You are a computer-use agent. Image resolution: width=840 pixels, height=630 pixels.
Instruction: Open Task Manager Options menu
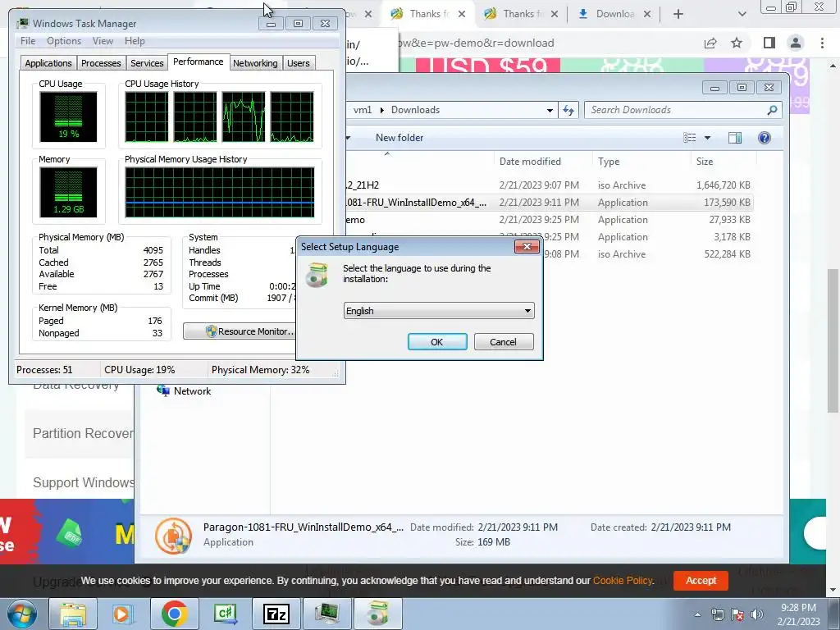(64, 41)
